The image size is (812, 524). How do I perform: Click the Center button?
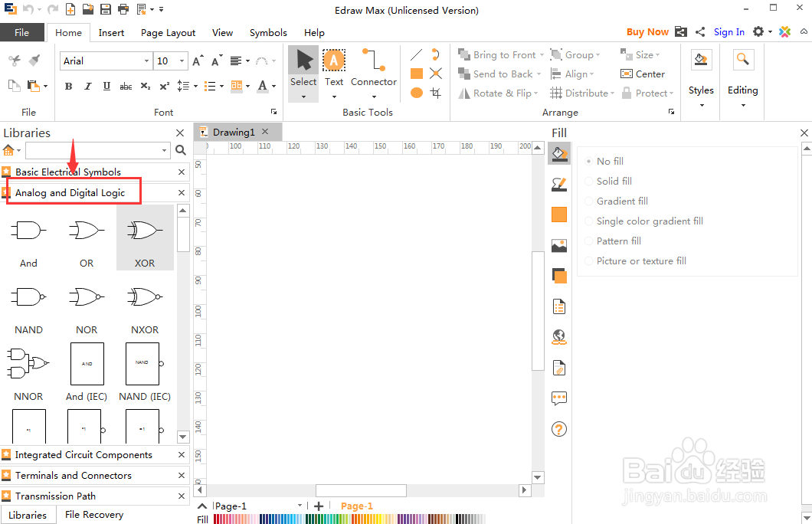[643, 74]
